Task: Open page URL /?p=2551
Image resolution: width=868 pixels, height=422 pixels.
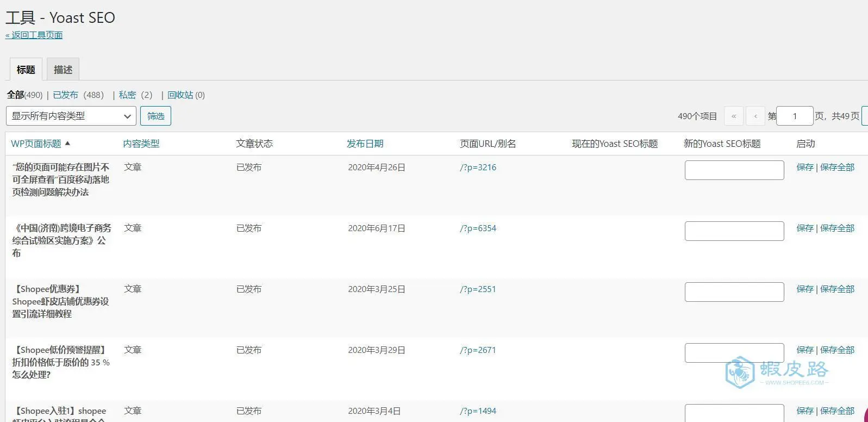Action: (x=478, y=289)
